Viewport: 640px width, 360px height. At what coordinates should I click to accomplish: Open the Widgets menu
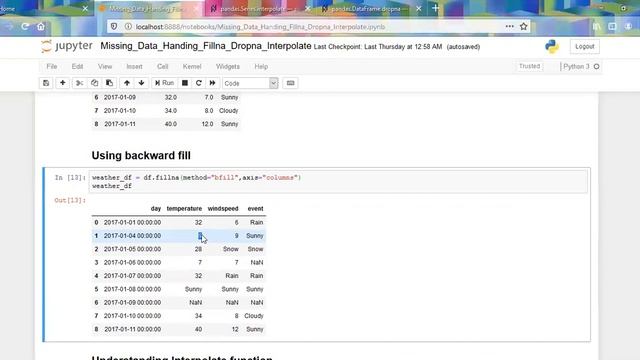click(228, 67)
